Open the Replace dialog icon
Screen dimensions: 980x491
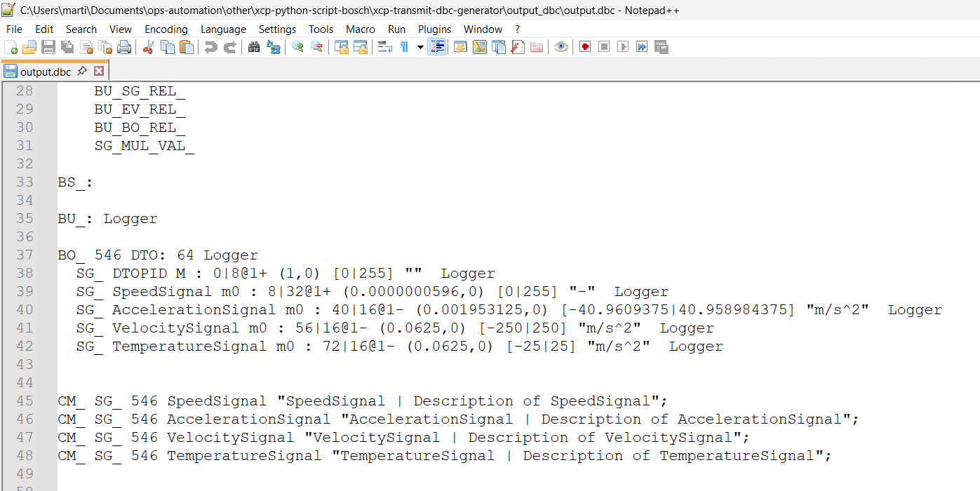click(x=273, y=47)
